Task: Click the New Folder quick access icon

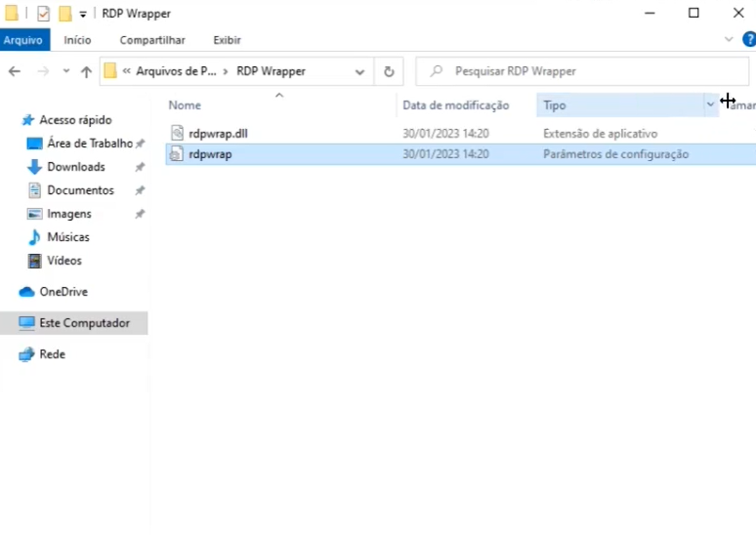Action: click(65, 14)
